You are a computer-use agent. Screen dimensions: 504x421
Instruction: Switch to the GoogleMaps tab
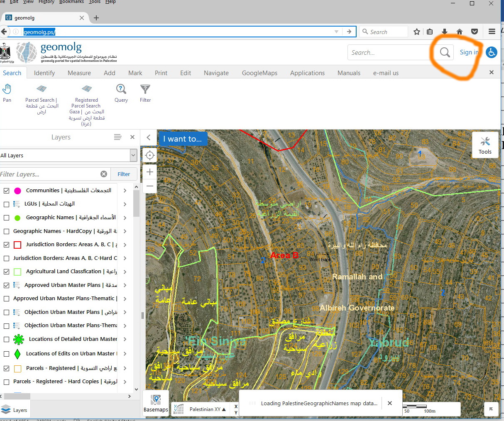click(259, 73)
